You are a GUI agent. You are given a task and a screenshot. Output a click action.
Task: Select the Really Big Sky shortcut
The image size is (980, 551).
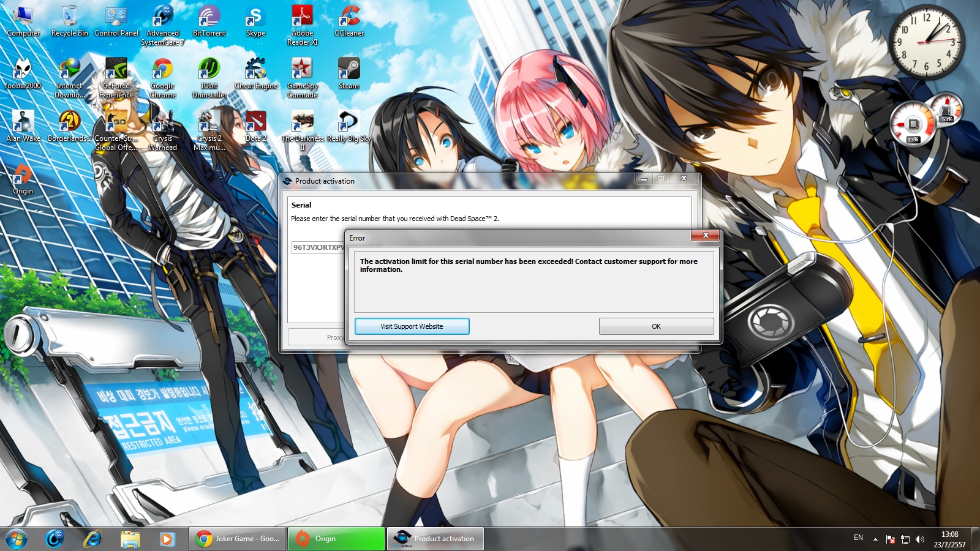tap(349, 127)
